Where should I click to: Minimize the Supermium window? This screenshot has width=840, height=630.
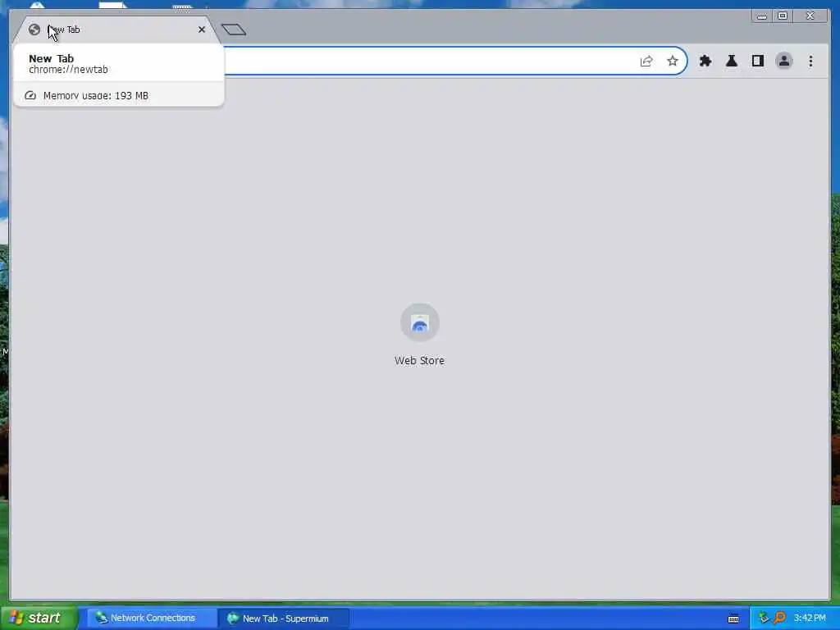coord(761,16)
